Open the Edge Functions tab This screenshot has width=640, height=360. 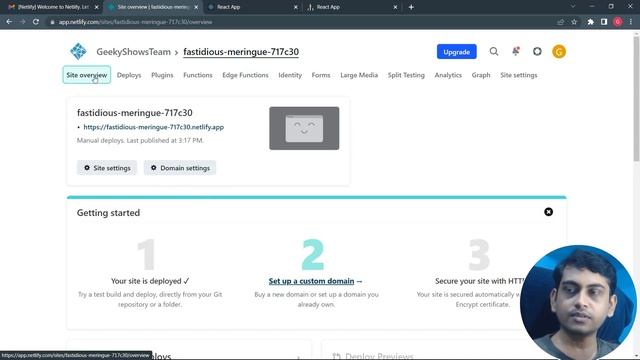245,75
